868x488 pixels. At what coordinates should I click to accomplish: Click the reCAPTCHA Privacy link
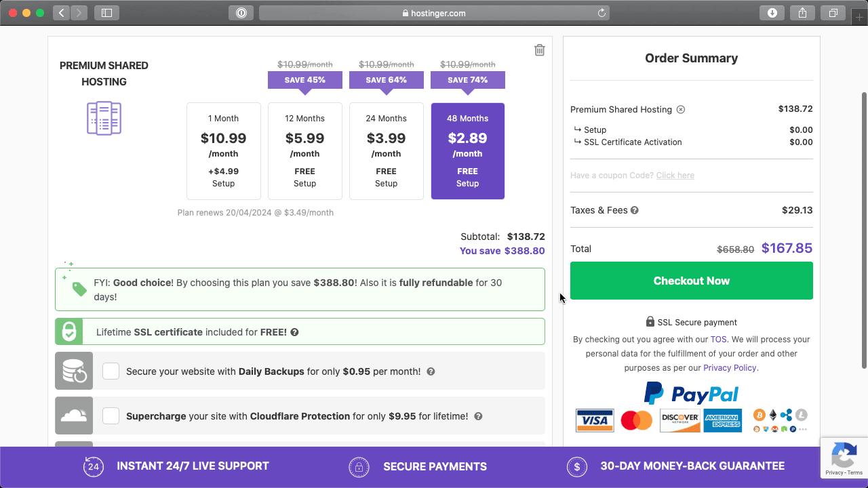click(834, 472)
